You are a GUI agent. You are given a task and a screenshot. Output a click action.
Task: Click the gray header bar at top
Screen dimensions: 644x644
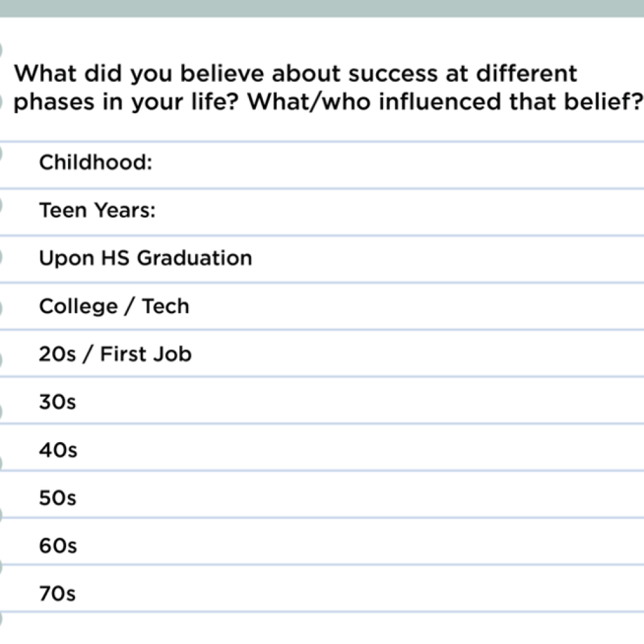click(322, 8)
